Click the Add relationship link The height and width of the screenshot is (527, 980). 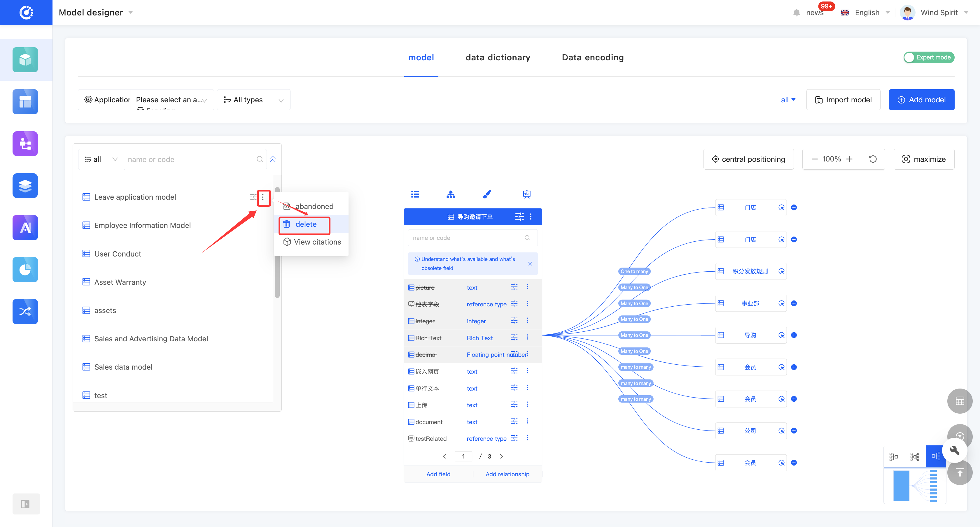[507, 474]
